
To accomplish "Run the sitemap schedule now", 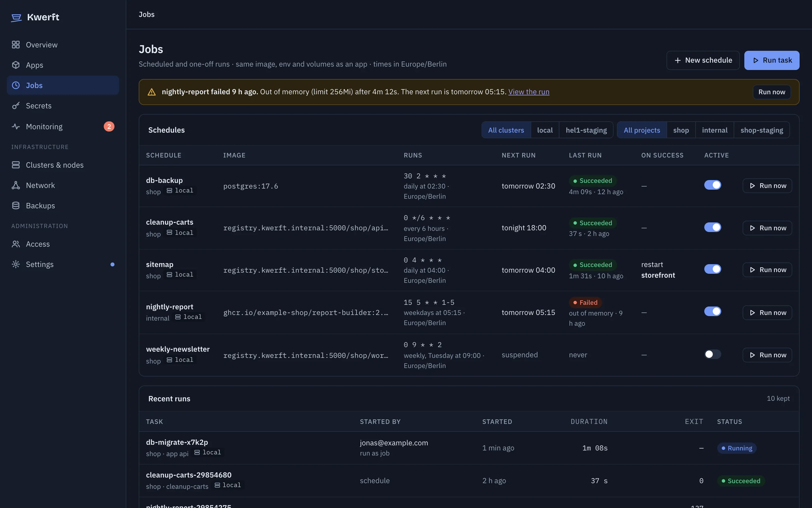I will coord(767,270).
